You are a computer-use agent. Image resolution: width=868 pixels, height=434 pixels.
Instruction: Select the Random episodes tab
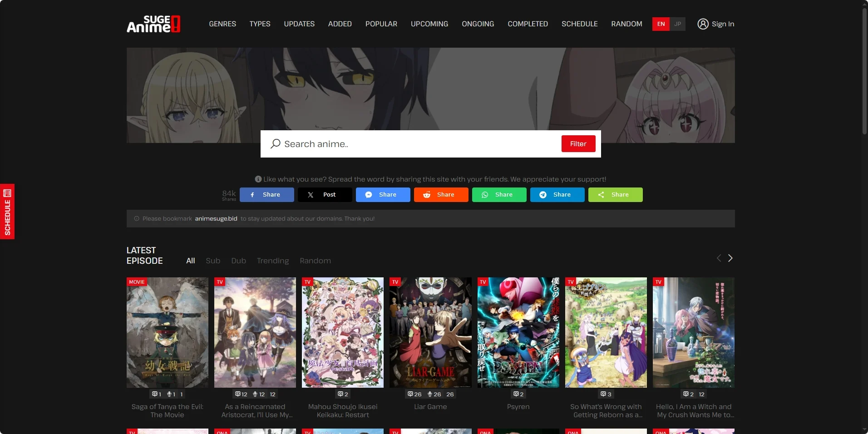315,261
